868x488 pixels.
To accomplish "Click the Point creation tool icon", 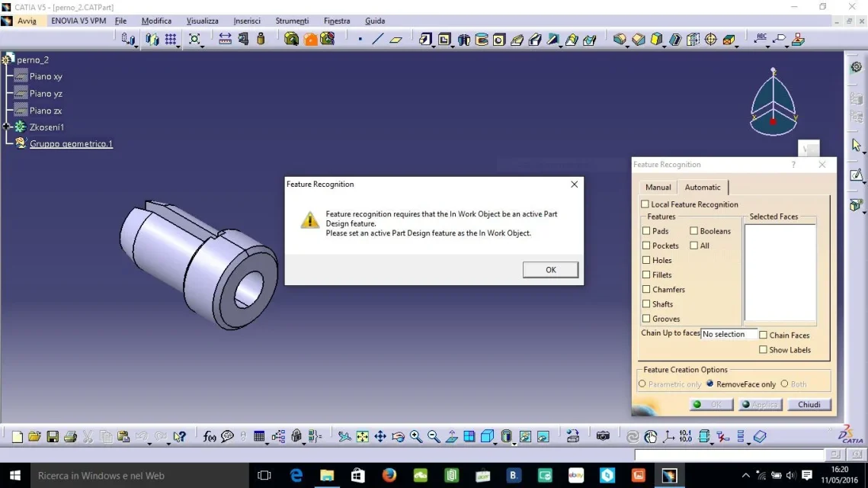I will [x=360, y=40].
